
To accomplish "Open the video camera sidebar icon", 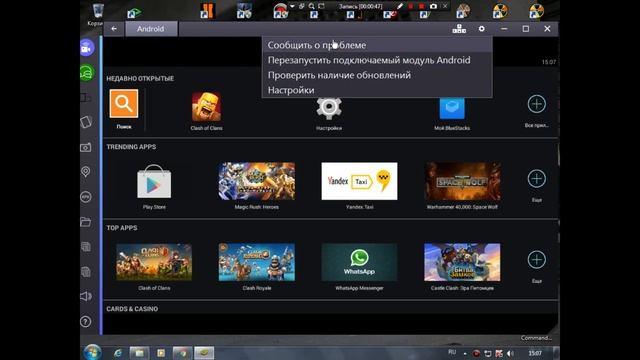I will coord(87,48).
